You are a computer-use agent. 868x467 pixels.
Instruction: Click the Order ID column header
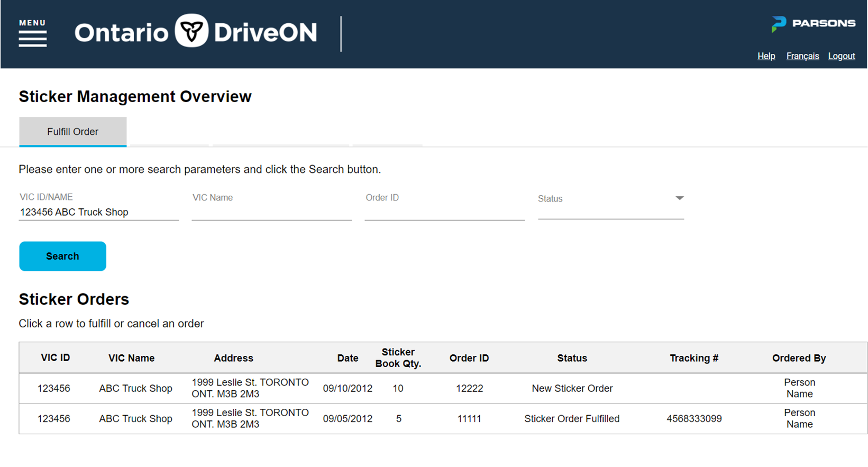click(469, 358)
